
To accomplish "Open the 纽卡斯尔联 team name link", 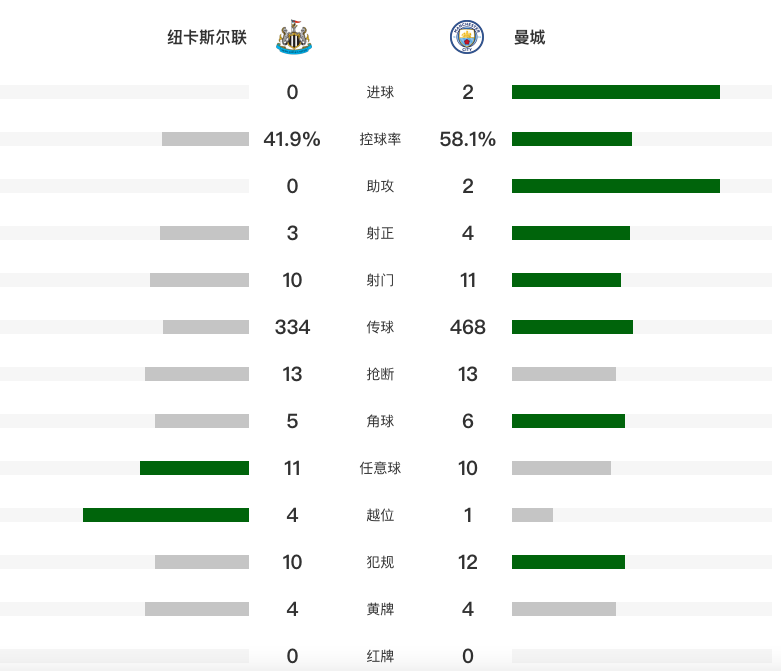I will click(x=207, y=38).
